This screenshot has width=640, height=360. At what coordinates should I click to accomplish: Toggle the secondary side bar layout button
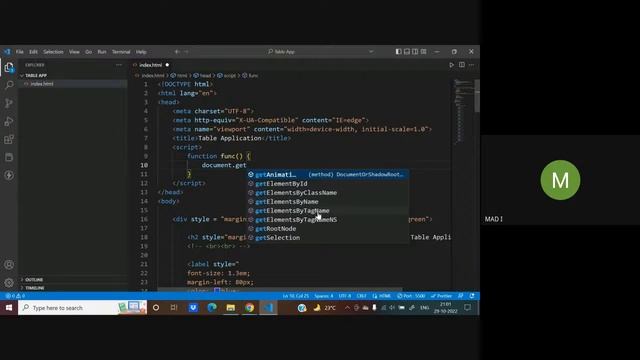[x=415, y=52]
